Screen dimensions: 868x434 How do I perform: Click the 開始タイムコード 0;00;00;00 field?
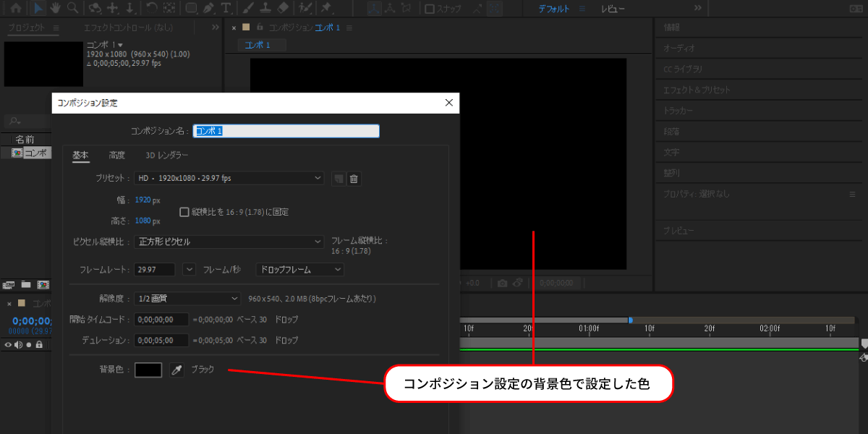[161, 319]
